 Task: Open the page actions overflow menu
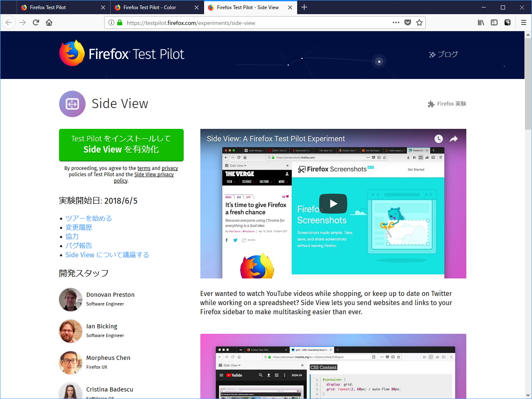(396, 22)
